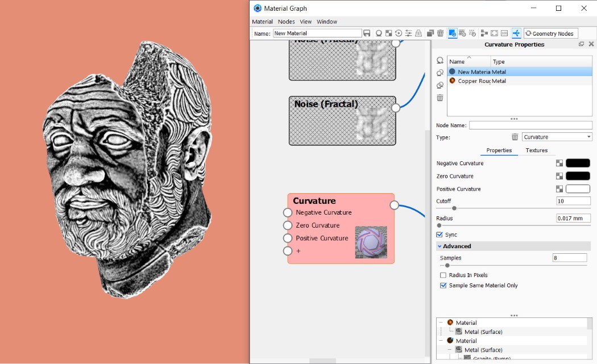Enable Radius In Pixels checkbox
Viewport: 597px width, 364px height.
[443, 275]
